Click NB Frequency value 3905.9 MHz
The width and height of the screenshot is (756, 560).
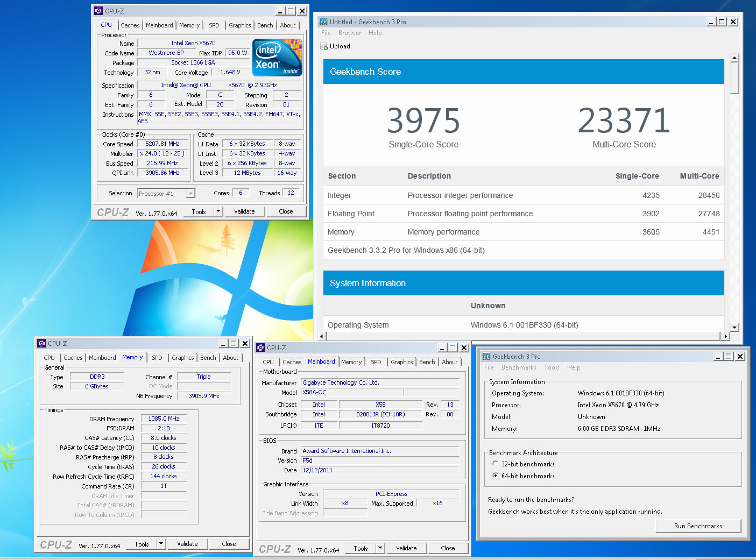coord(204,396)
